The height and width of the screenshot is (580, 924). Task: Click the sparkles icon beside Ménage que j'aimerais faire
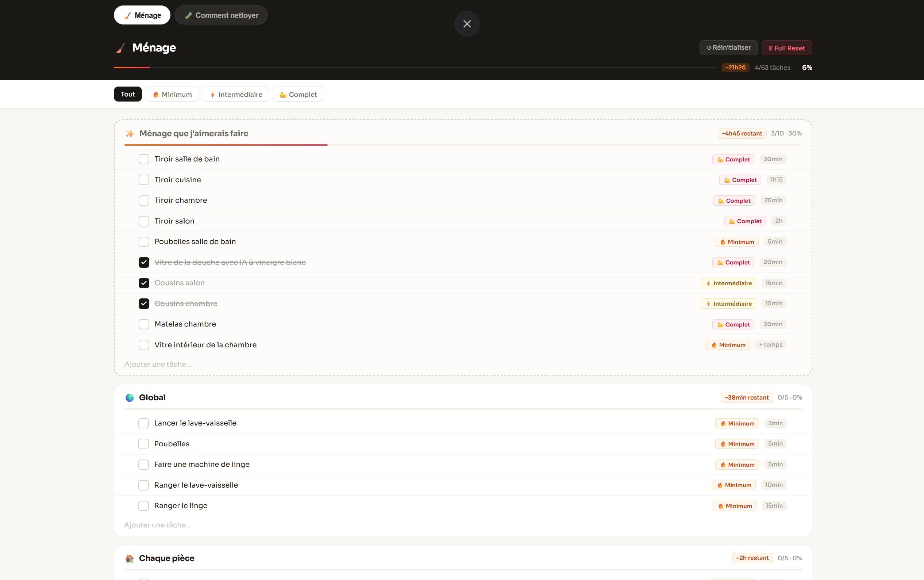pyautogui.click(x=130, y=133)
